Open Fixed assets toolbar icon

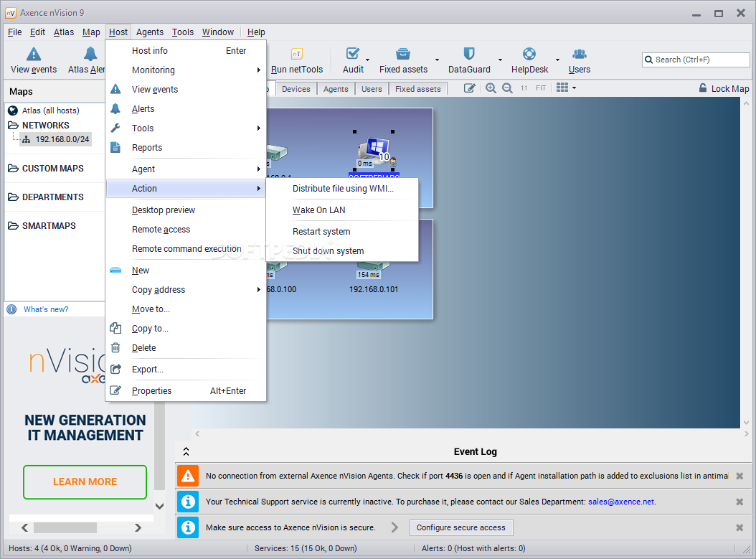403,54
